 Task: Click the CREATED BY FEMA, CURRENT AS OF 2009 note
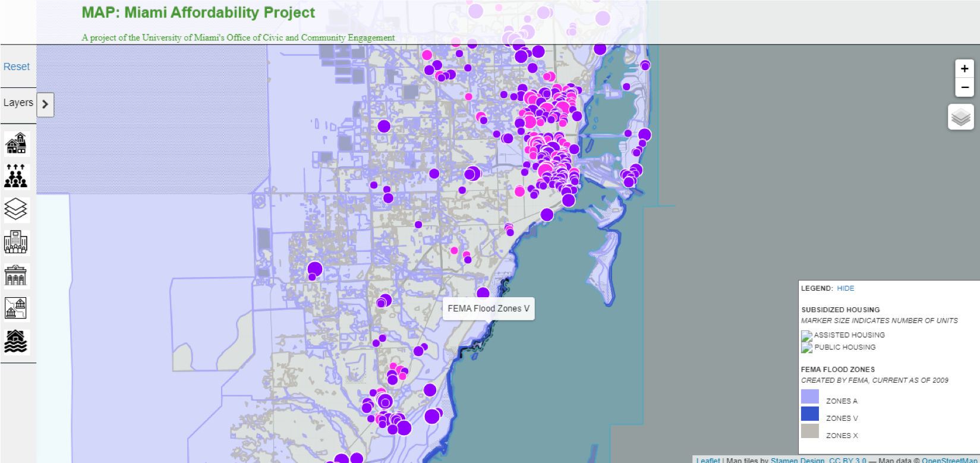tap(875, 380)
